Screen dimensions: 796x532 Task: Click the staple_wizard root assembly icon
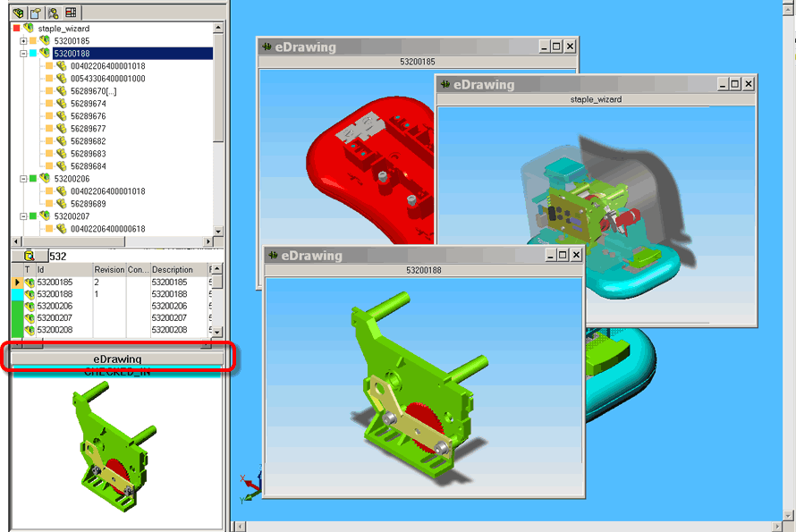click(29, 28)
